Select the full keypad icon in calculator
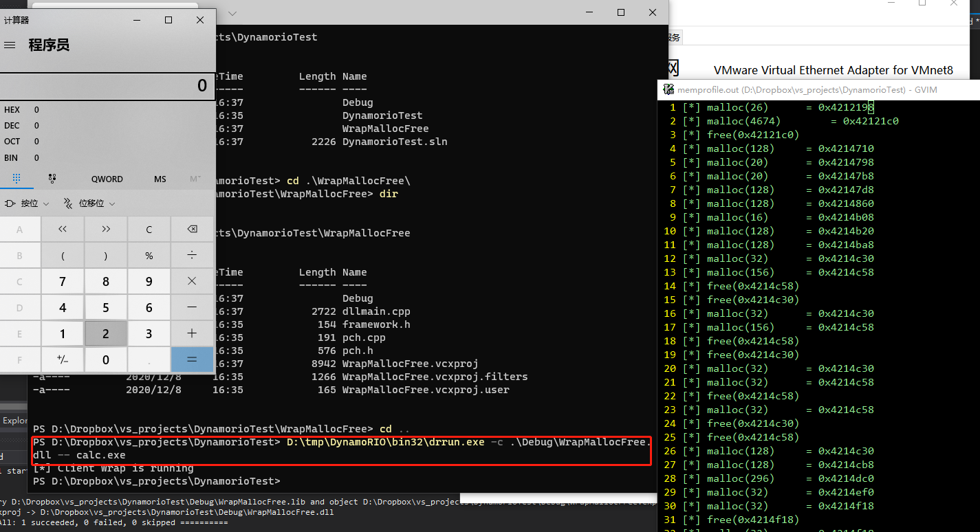This screenshot has width=980, height=532. pyautogui.click(x=17, y=179)
